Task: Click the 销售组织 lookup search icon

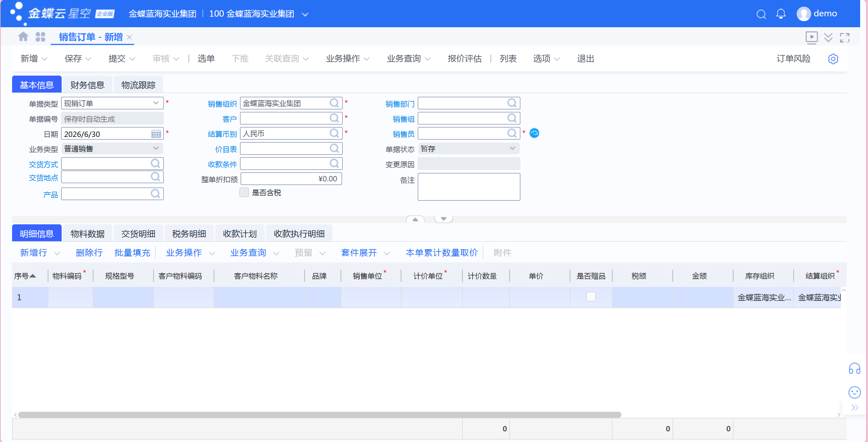Action: click(x=334, y=103)
